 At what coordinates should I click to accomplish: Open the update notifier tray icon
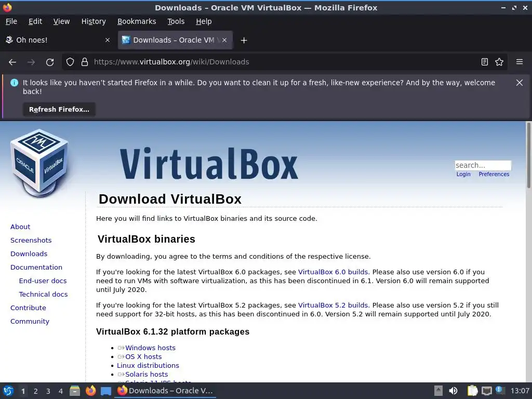500,390
